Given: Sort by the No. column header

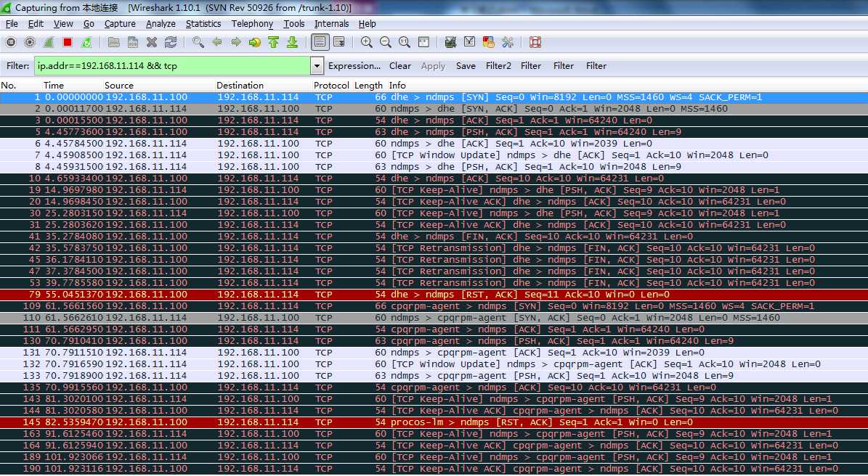Looking at the screenshot, I should click(9, 85).
